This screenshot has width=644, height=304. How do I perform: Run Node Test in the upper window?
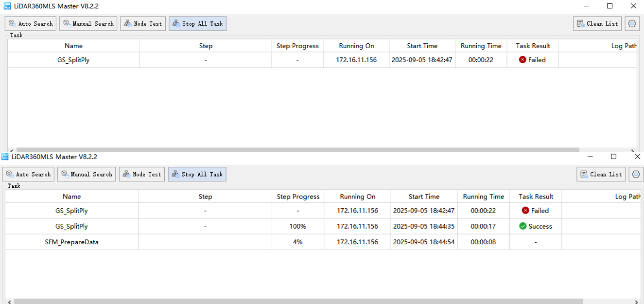tap(143, 24)
